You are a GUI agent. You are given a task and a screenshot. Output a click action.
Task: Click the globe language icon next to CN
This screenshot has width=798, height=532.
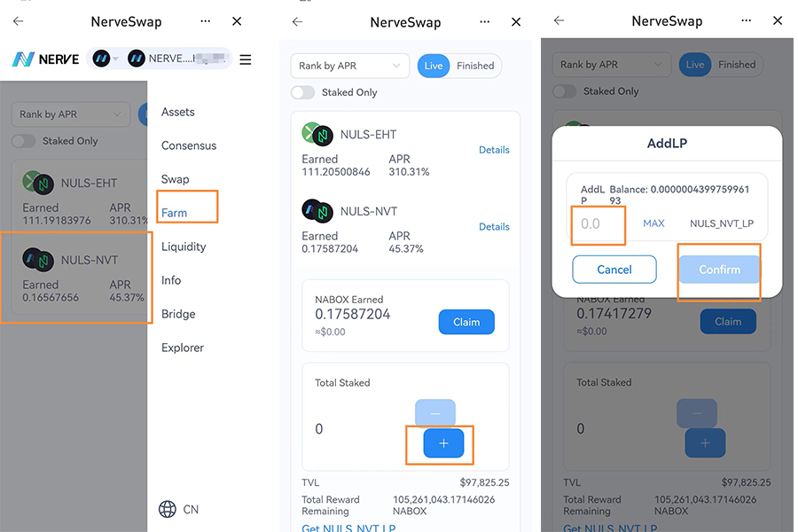point(167,509)
